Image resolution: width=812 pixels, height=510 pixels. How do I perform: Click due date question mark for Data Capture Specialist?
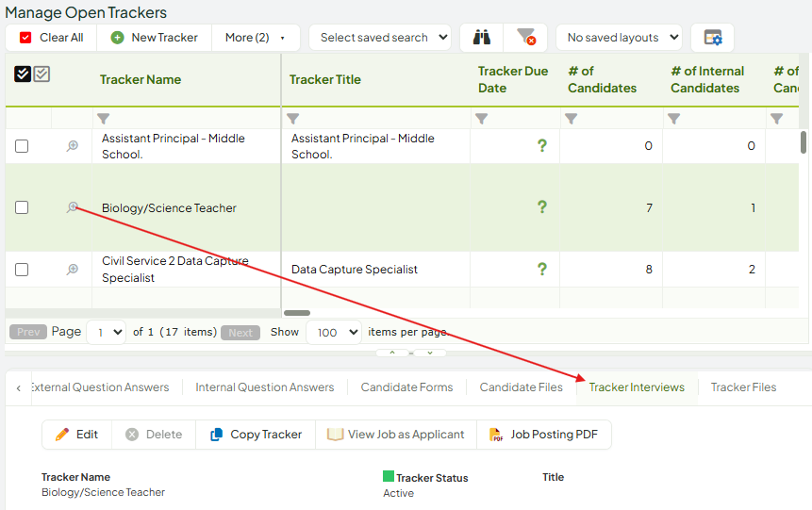541,270
